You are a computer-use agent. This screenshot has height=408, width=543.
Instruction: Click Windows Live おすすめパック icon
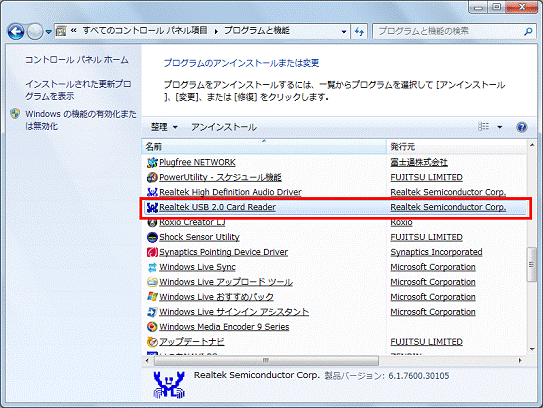[152, 297]
